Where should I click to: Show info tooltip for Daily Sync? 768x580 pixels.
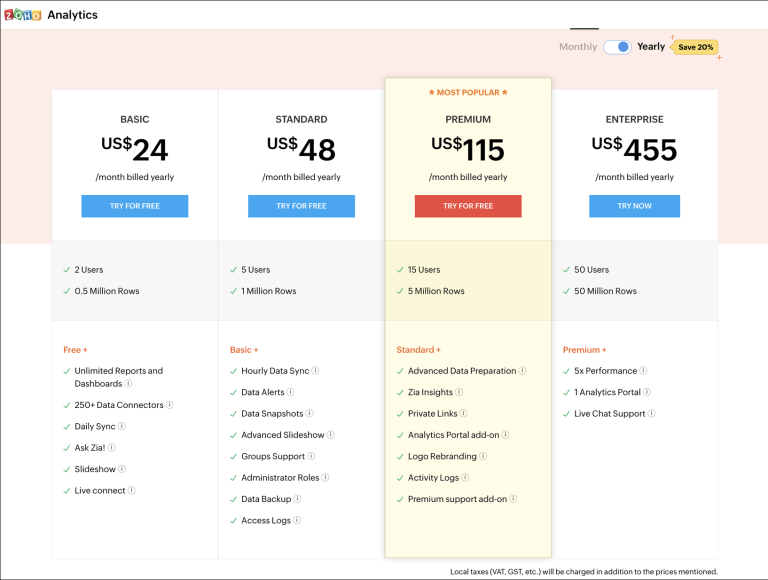pos(122,426)
